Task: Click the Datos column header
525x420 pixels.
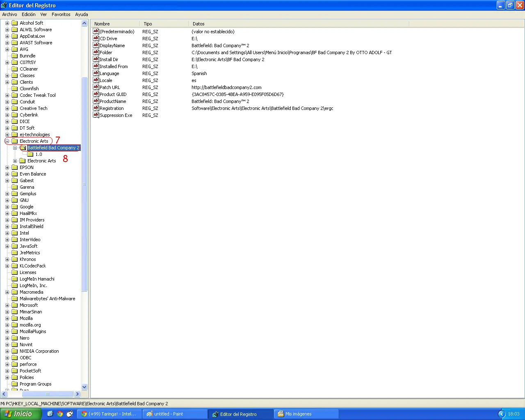Action: pos(299,24)
